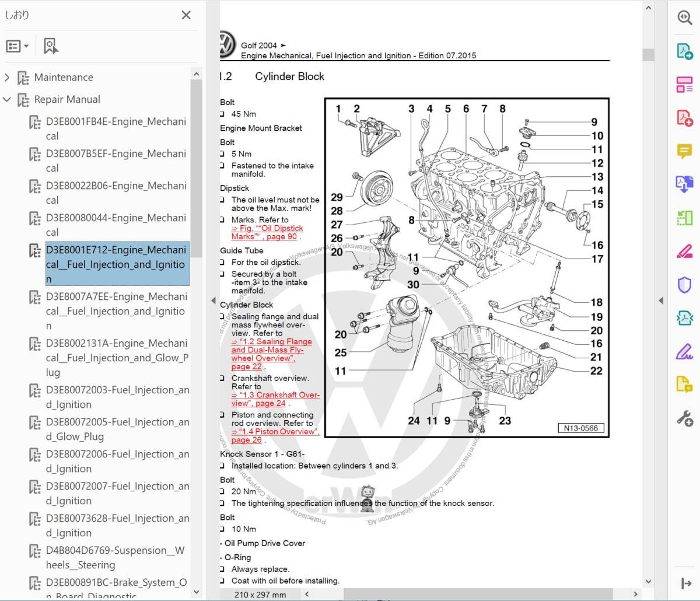This screenshot has width=700, height=601.
Task: Close the bookmarks panel
Action: pos(186,15)
